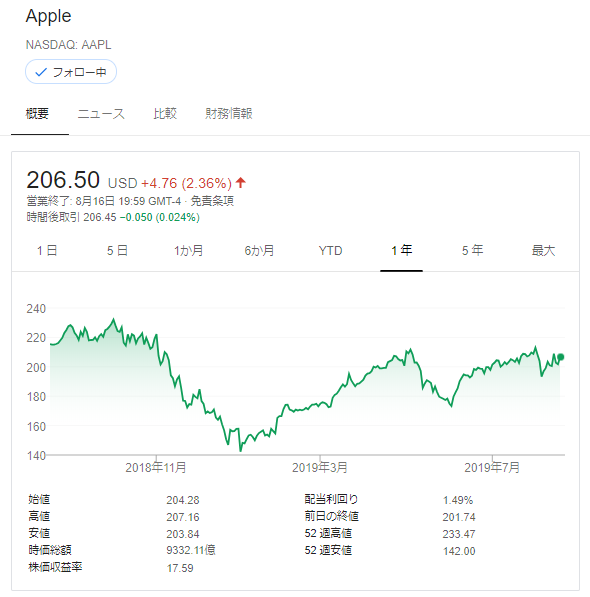Switch to the ニュース tab
The width and height of the screenshot is (590, 597).
(x=101, y=113)
